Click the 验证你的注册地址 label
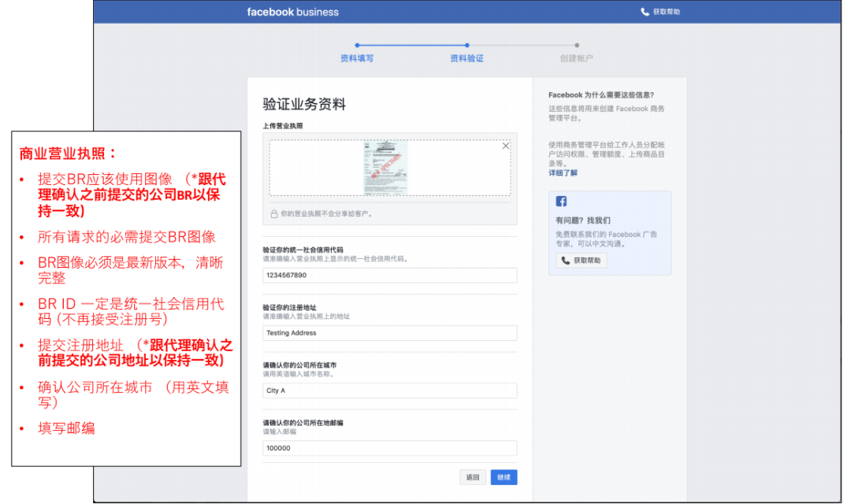The width and height of the screenshot is (851, 504). click(x=289, y=308)
